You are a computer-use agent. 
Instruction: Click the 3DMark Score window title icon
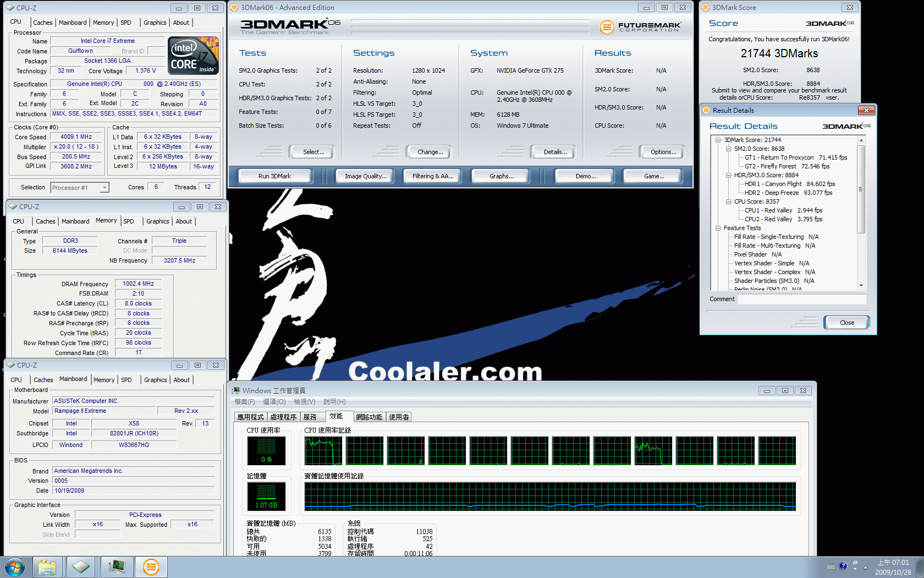[706, 8]
